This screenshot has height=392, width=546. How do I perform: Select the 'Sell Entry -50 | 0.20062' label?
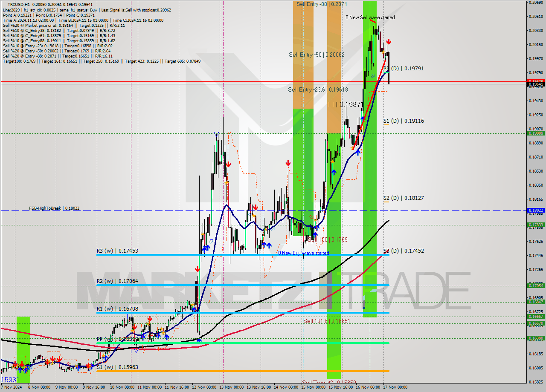coord(317,55)
